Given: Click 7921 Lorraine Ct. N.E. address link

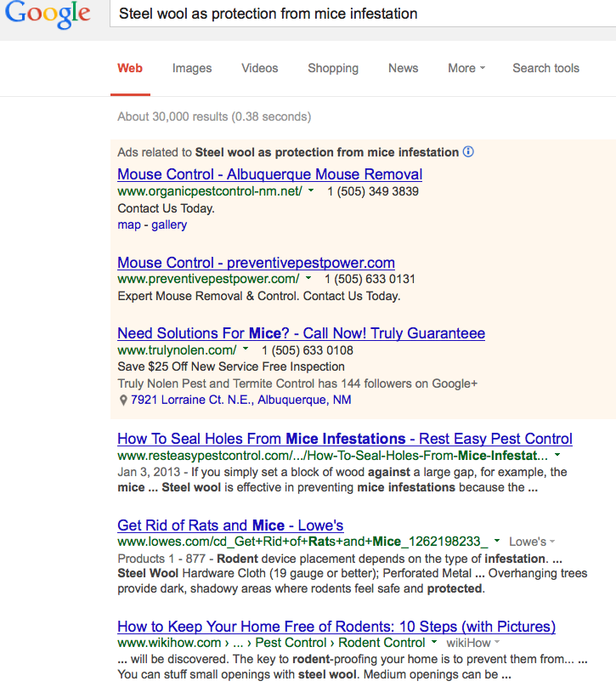Looking at the screenshot, I should coord(240,400).
